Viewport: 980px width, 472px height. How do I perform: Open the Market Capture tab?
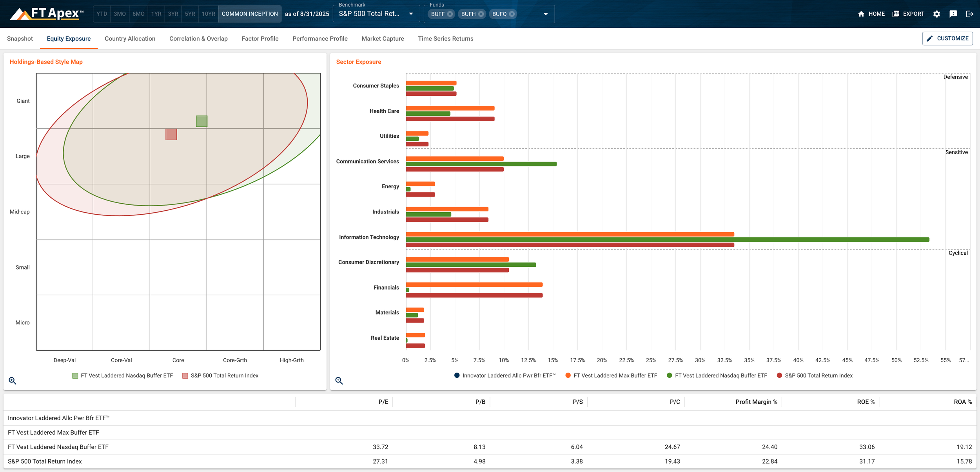click(x=383, y=38)
